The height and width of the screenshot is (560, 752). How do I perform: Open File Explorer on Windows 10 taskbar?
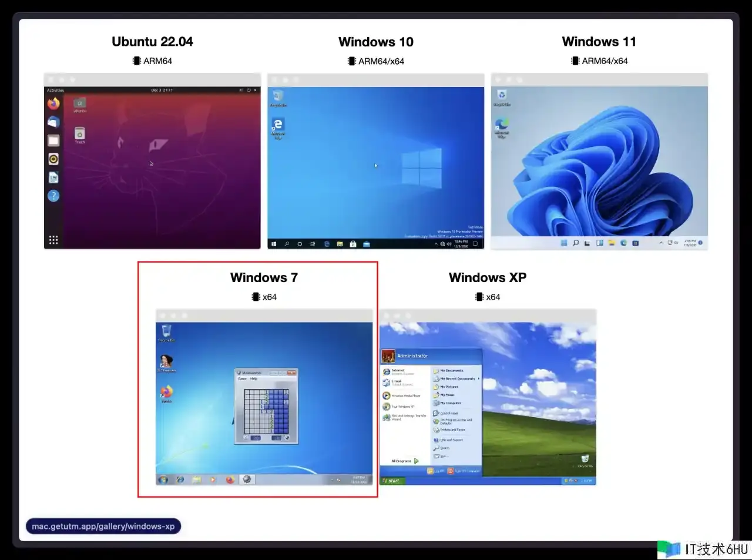coord(340,244)
